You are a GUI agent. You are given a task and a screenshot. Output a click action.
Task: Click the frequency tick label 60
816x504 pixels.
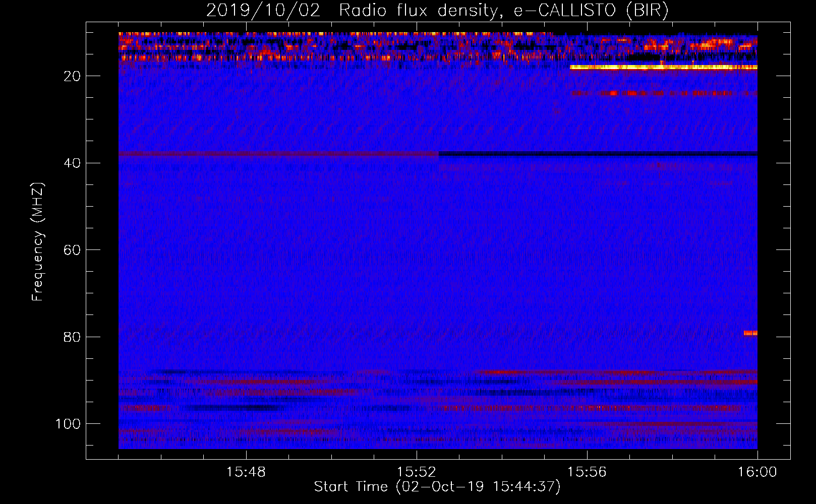coord(73,250)
